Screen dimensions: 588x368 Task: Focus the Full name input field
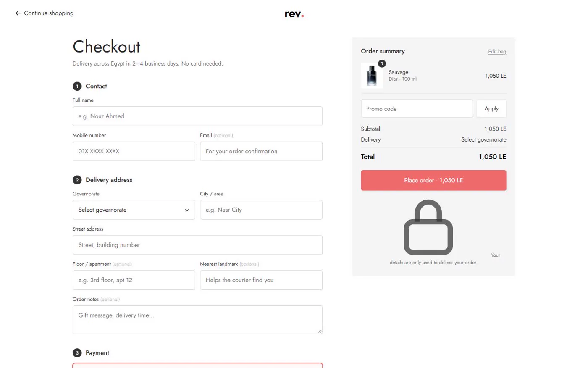pos(197,116)
